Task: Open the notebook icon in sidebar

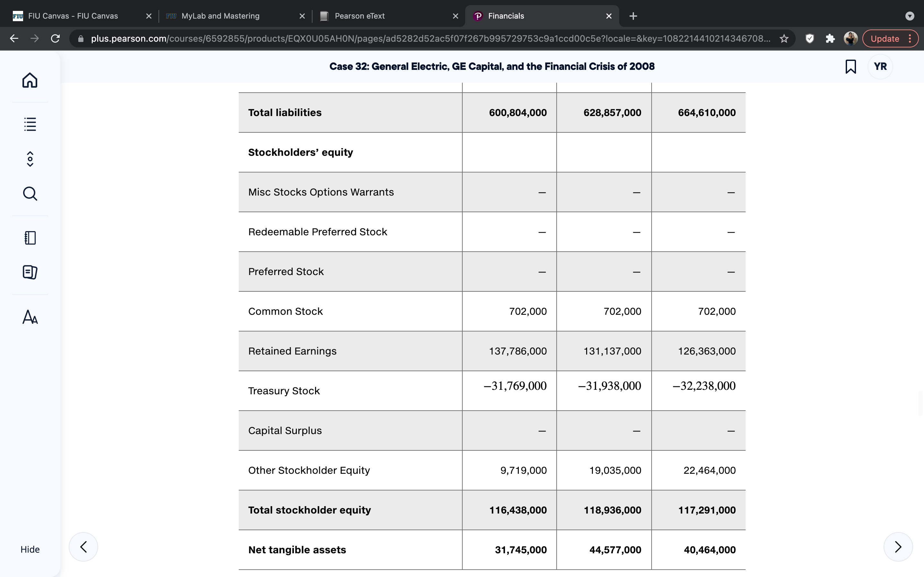Action: pyautogui.click(x=30, y=238)
